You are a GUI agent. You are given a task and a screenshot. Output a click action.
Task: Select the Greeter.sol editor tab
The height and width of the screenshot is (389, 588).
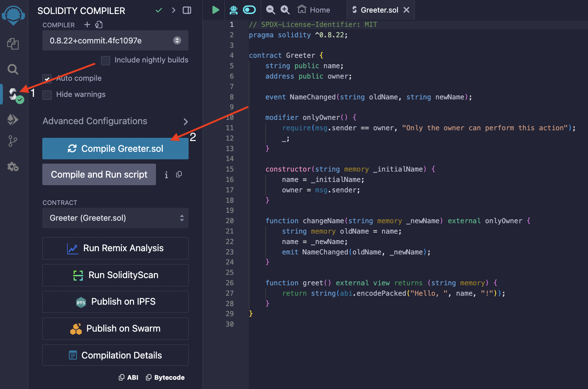(379, 10)
